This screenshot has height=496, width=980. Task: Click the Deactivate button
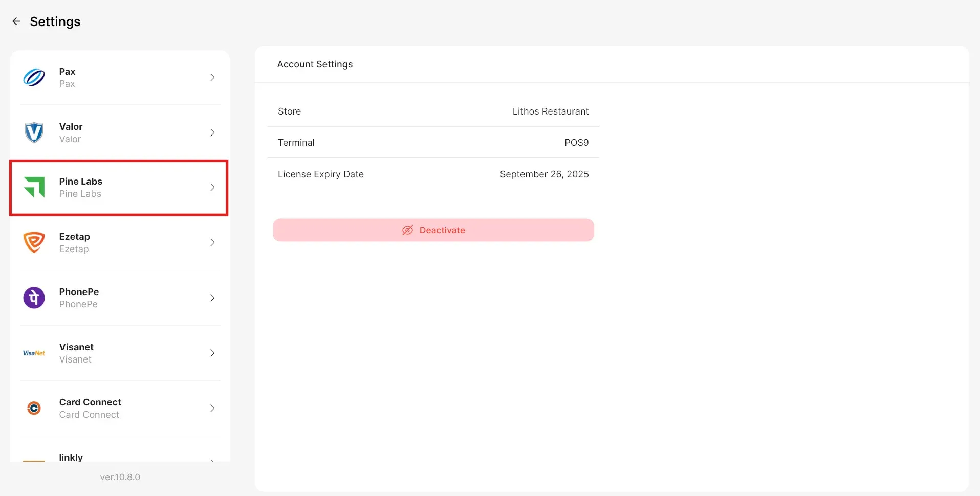pos(433,230)
